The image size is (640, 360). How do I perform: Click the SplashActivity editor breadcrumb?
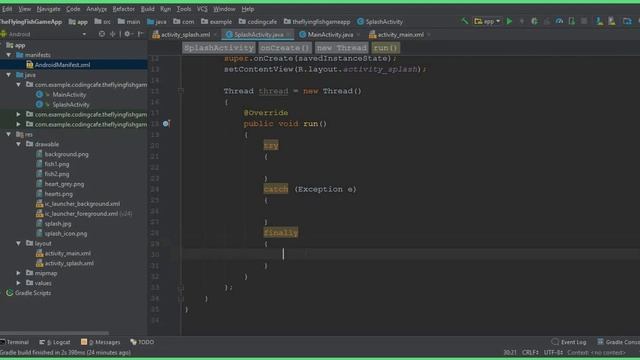pos(219,48)
